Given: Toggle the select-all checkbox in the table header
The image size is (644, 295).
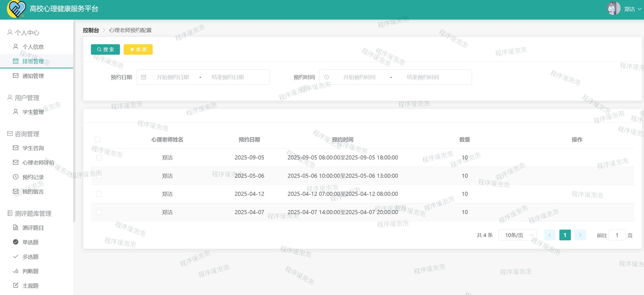Looking at the screenshot, I should pyautogui.click(x=97, y=139).
